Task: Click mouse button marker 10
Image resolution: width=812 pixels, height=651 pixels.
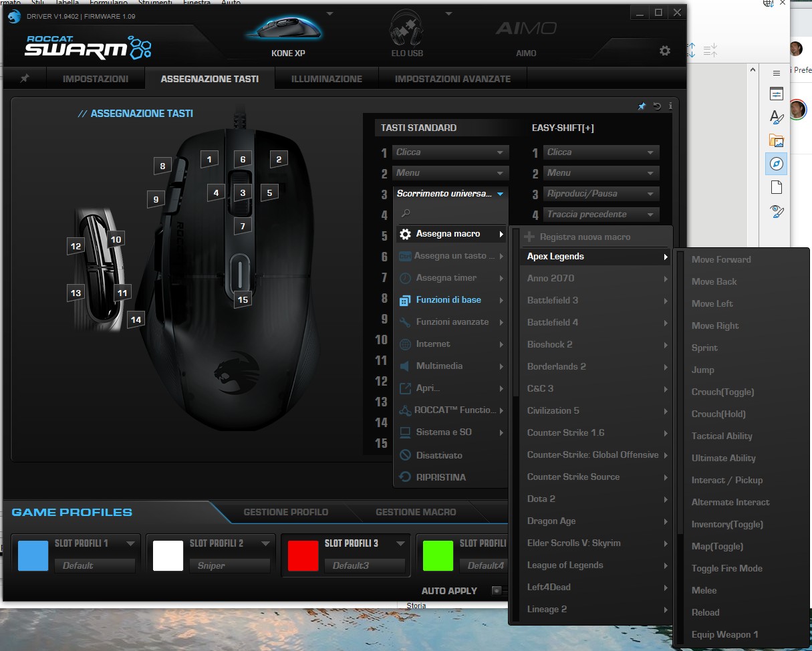Action: coord(116,239)
